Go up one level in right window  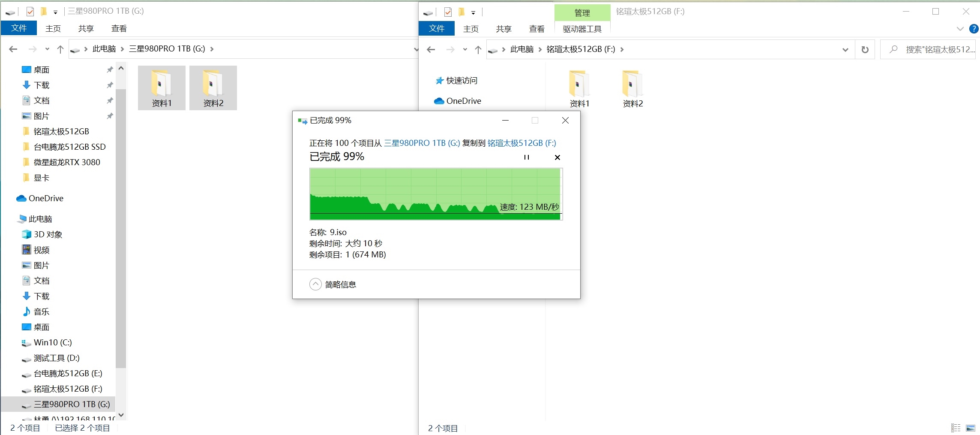[x=478, y=49]
